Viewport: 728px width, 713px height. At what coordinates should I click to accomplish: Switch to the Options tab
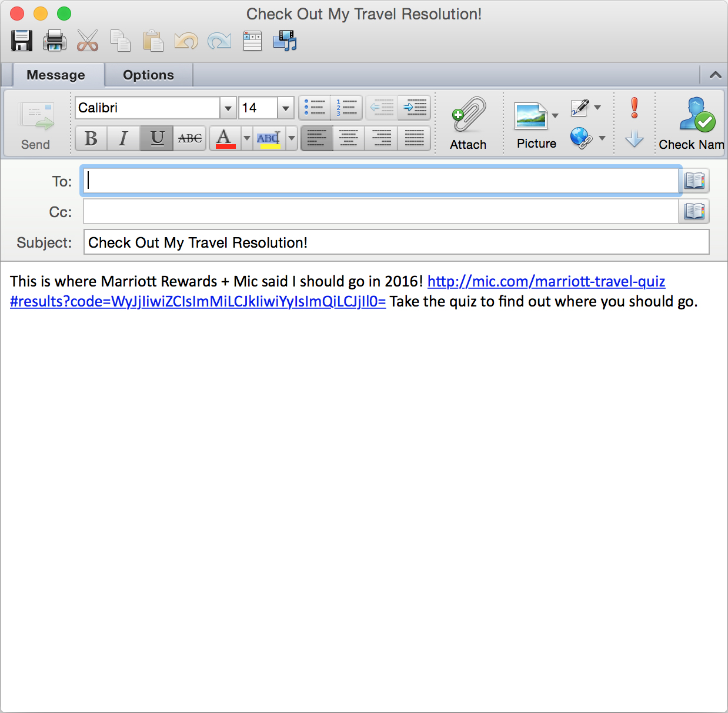point(148,75)
